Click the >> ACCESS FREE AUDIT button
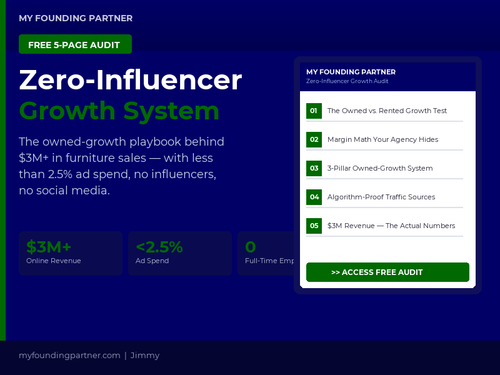This screenshot has width=500, height=375. click(x=388, y=272)
